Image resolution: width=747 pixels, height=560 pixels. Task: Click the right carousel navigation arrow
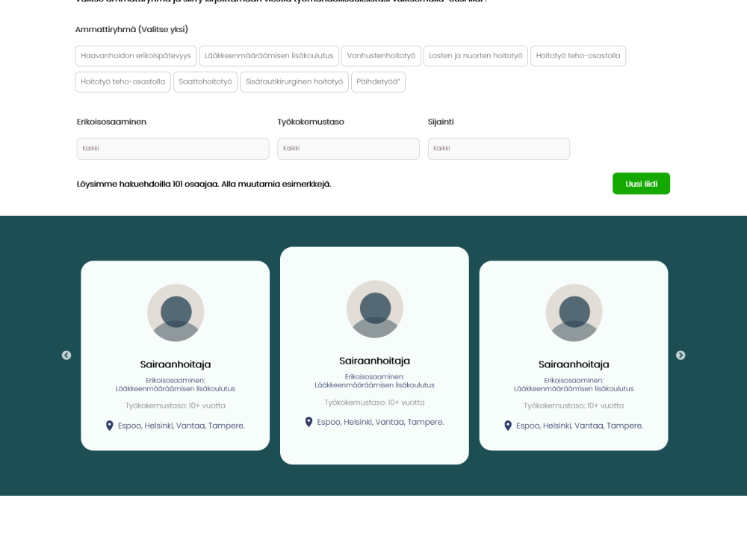[x=681, y=355]
